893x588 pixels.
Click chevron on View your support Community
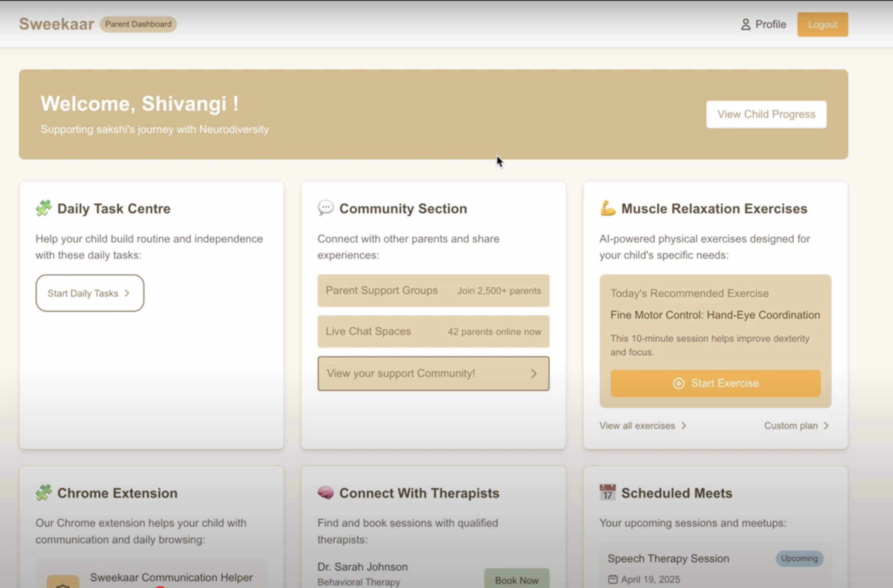[x=534, y=374]
